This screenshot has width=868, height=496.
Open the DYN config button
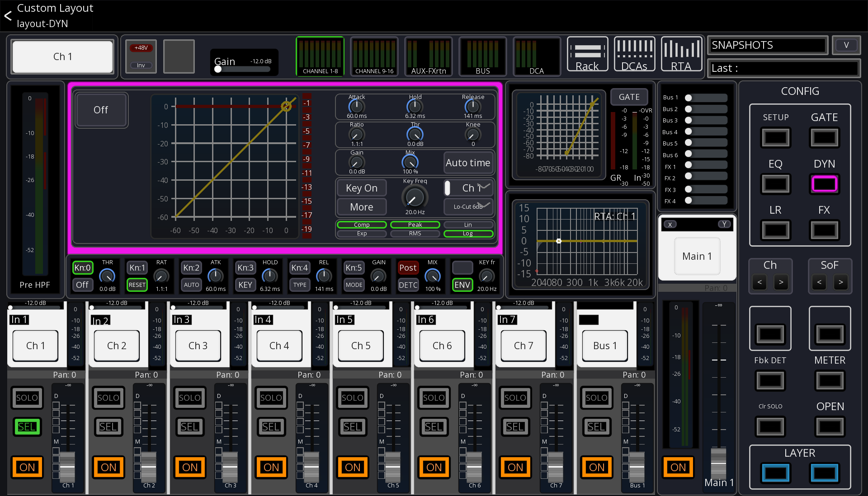tap(824, 184)
